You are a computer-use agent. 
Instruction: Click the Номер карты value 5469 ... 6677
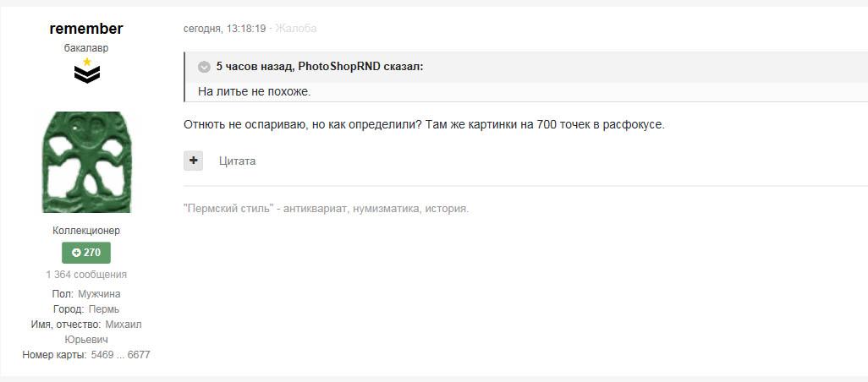[119, 355]
